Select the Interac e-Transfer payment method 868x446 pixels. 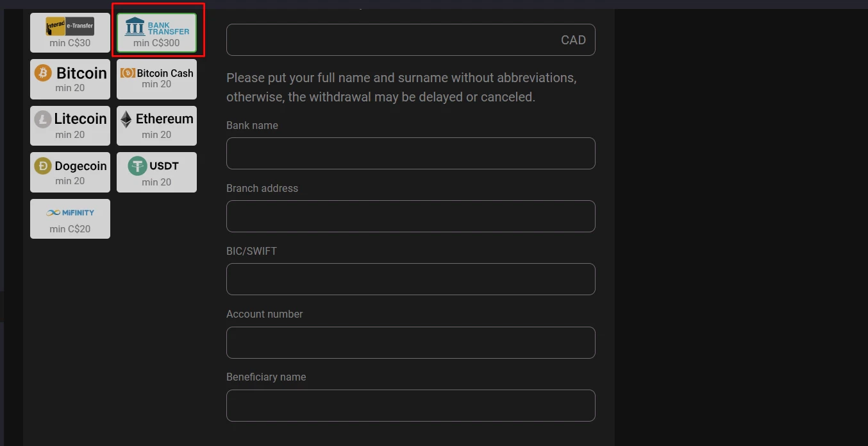70,33
